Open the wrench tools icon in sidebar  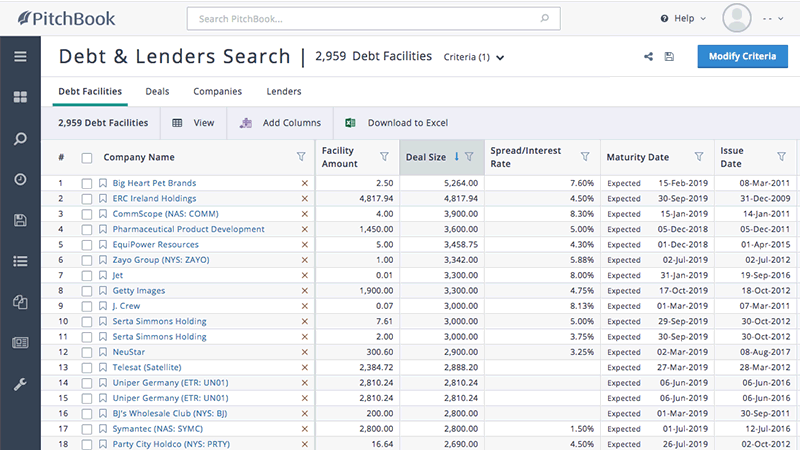point(20,384)
